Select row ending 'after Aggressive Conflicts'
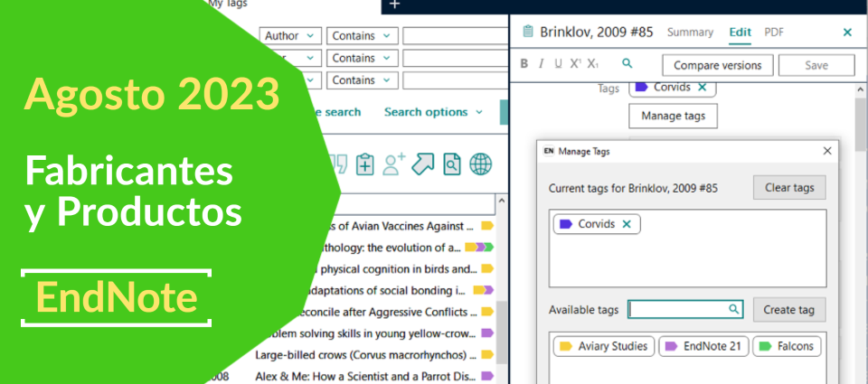Viewport: 868px width, 384px height. click(x=388, y=312)
